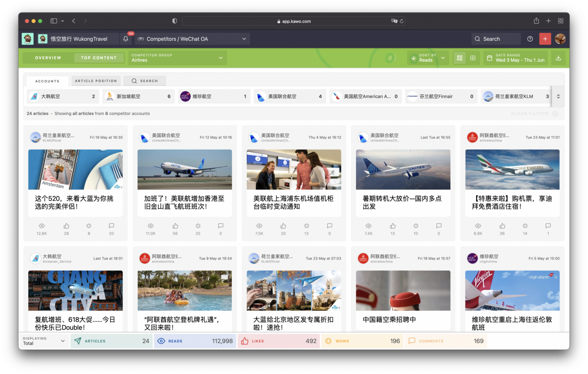The height and width of the screenshot is (374, 588).
Task: Expand the Competitor Group Airlines selector
Action: 176,58
